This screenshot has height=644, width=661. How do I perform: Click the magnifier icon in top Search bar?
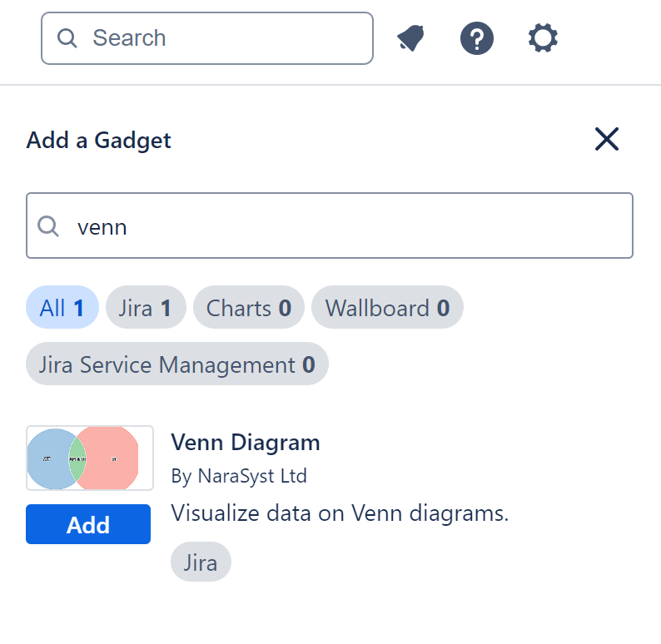pyautogui.click(x=67, y=38)
